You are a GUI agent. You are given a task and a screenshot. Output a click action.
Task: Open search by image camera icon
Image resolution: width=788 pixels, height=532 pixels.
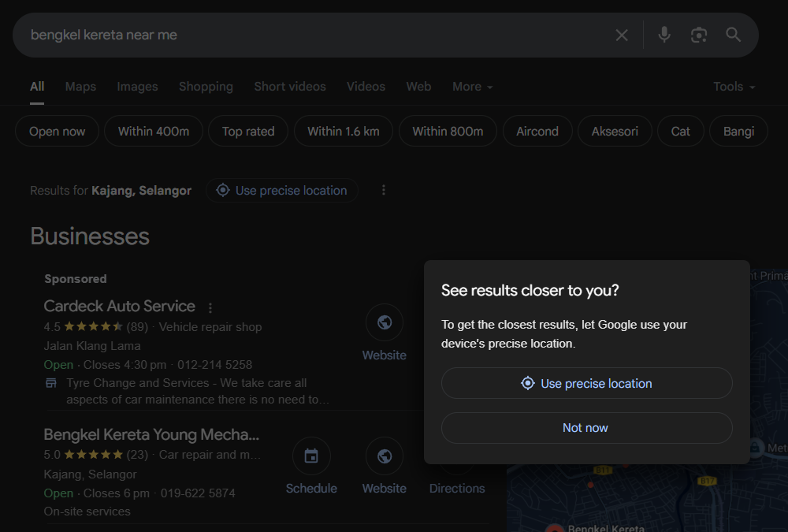coord(698,35)
